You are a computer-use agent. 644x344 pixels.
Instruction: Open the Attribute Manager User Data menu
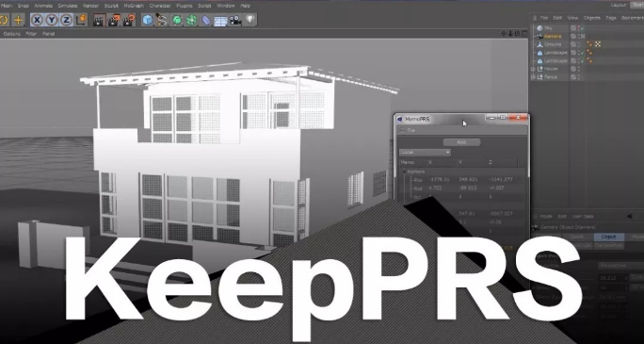click(x=583, y=216)
